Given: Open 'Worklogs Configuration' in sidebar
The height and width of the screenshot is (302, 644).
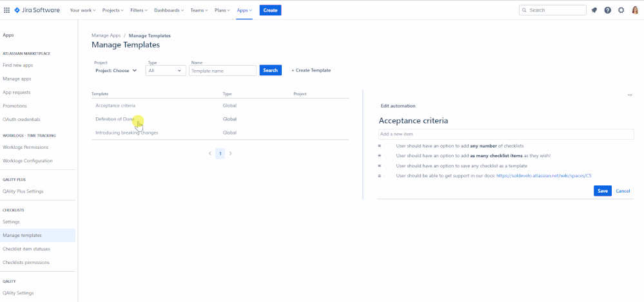Looking at the screenshot, I should click(x=28, y=160).
